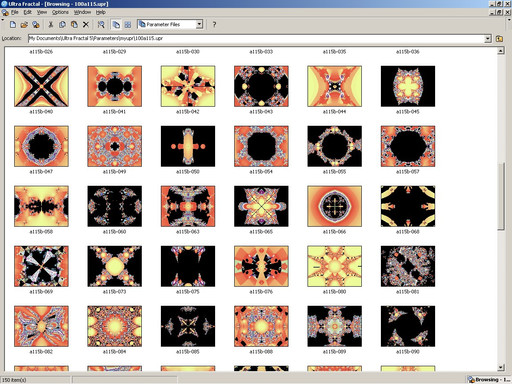The image size is (512, 384).
Task: Click the a115b-033 label text
Action: click(261, 52)
